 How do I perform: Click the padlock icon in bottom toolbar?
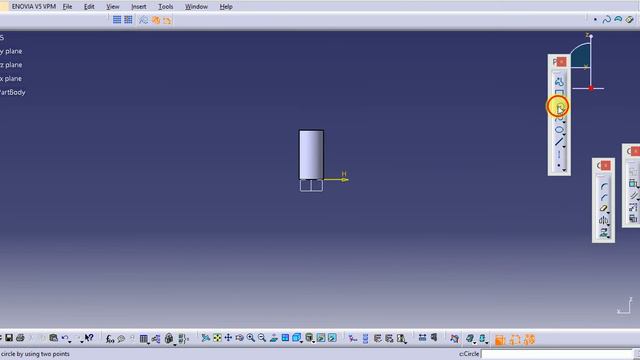(x=169, y=338)
